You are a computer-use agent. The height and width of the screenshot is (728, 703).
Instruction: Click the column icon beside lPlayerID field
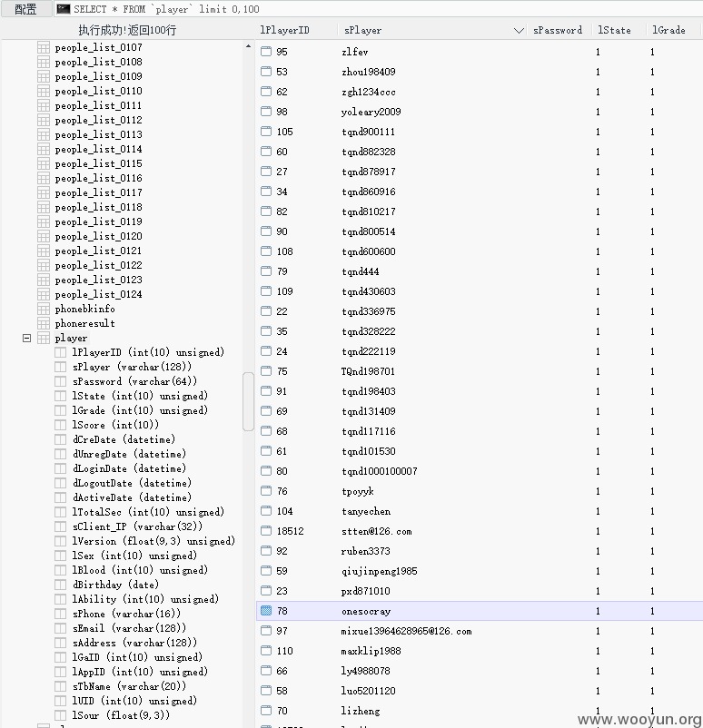(x=61, y=353)
